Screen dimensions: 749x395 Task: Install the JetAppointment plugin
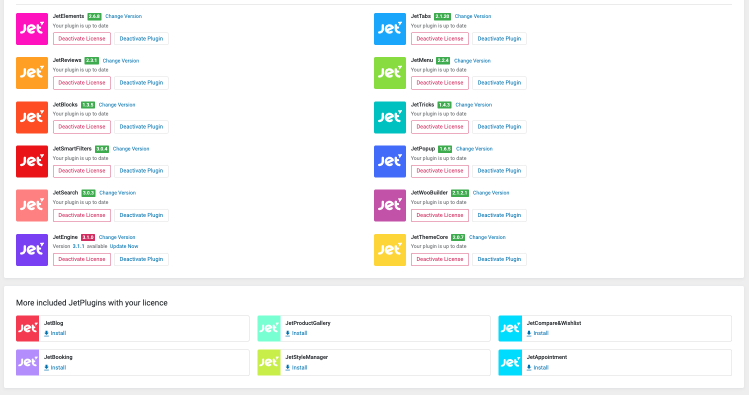[x=537, y=368]
